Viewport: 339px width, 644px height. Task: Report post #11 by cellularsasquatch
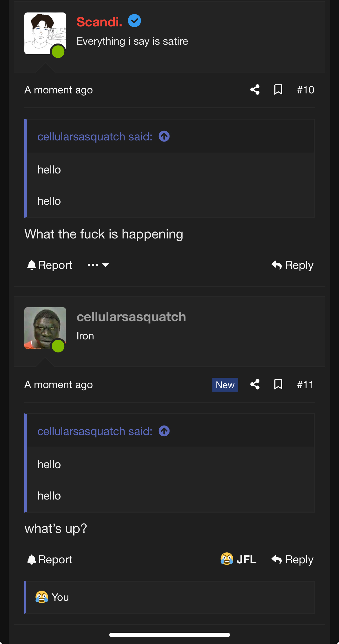[50, 560]
